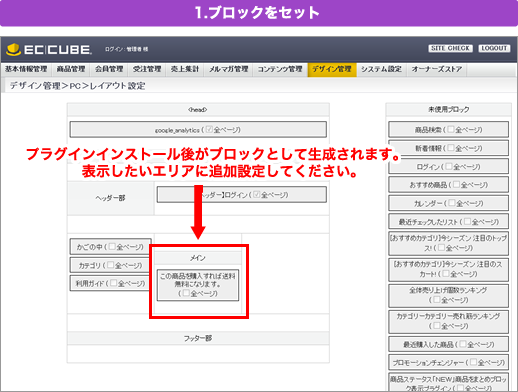Select the 商品ステータス NEW まとめ block
Image resolution: width=518 pixels, height=392 pixels.
(448, 383)
